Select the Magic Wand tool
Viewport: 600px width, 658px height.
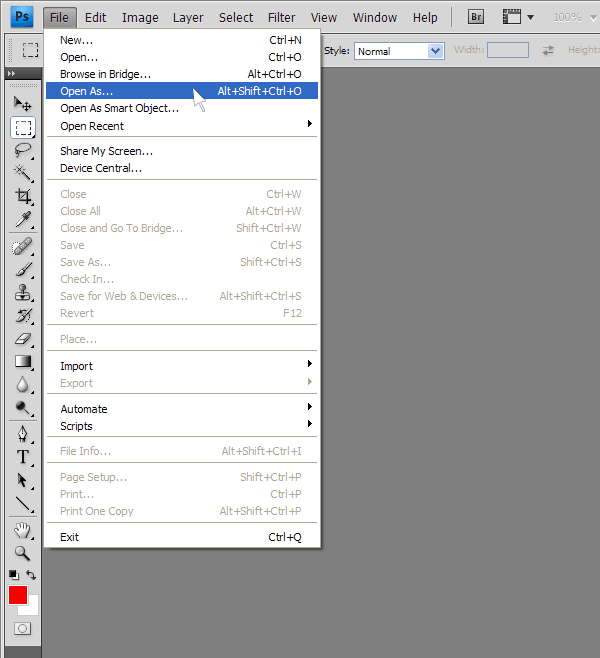click(x=23, y=173)
